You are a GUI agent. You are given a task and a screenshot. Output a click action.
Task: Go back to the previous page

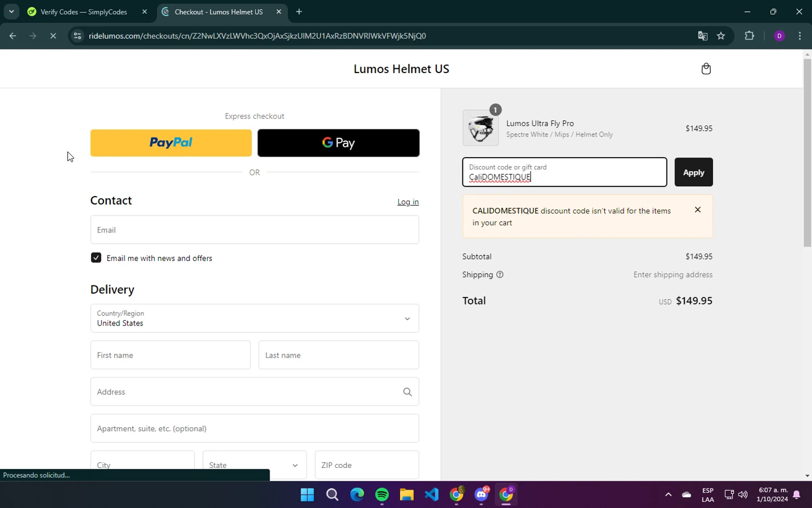pyautogui.click(x=13, y=36)
